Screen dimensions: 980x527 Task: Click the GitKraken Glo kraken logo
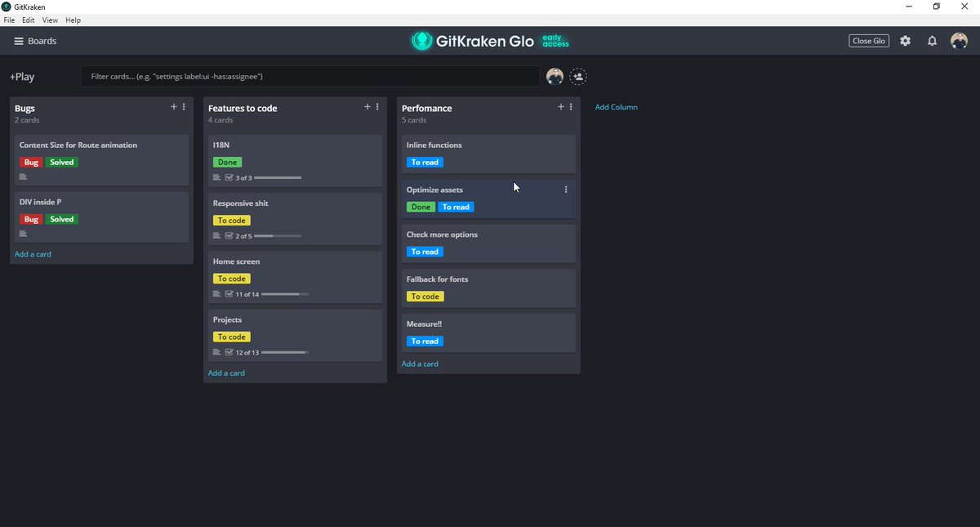pyautogui.click(x=421, y=40)
